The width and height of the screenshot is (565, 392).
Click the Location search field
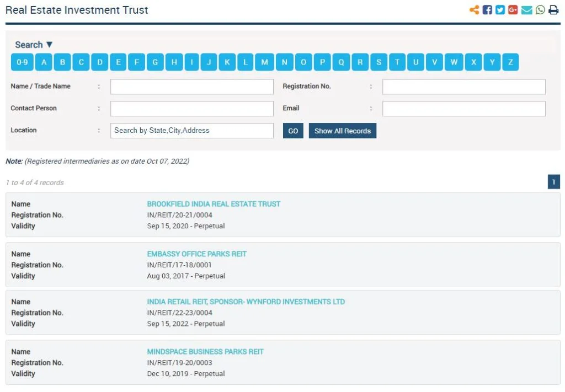(x=192, y=131)
